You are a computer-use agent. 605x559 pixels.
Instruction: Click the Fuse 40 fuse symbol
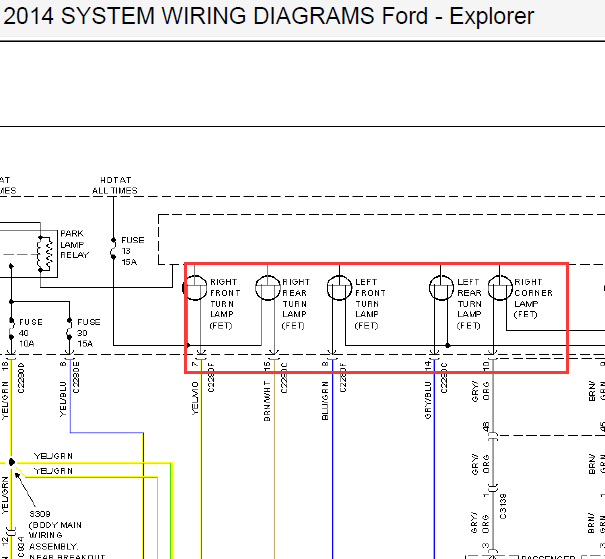[12, 329]
